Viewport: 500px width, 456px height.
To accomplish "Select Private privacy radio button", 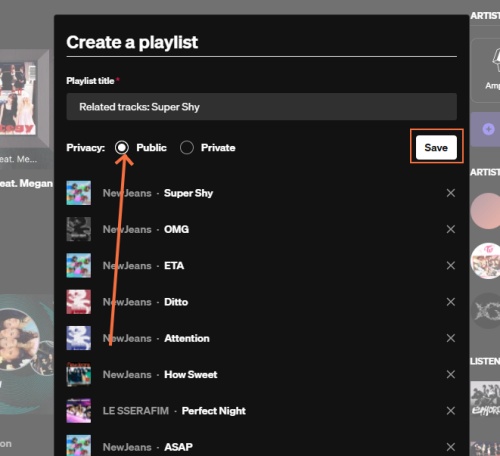I will click(x=187, y=147).
